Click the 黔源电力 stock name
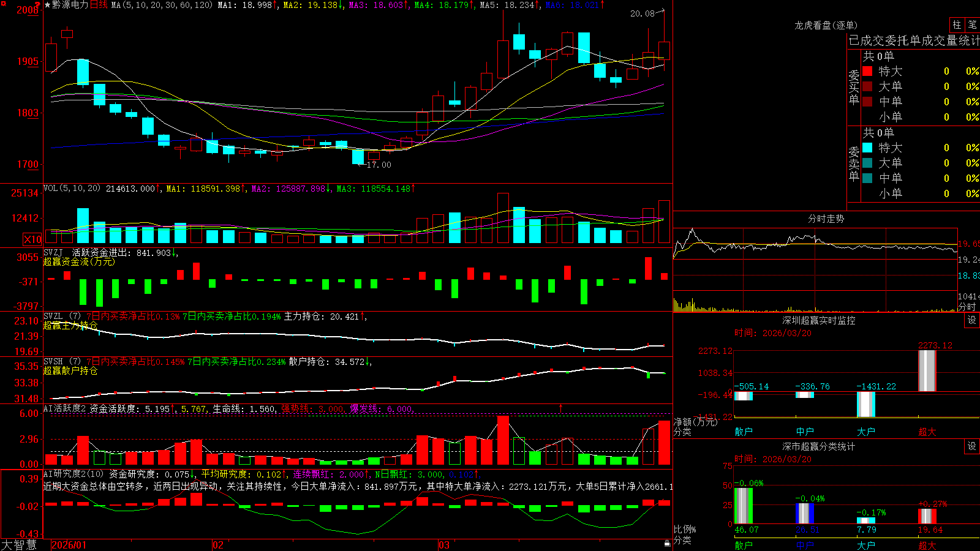 click(70, 5)
